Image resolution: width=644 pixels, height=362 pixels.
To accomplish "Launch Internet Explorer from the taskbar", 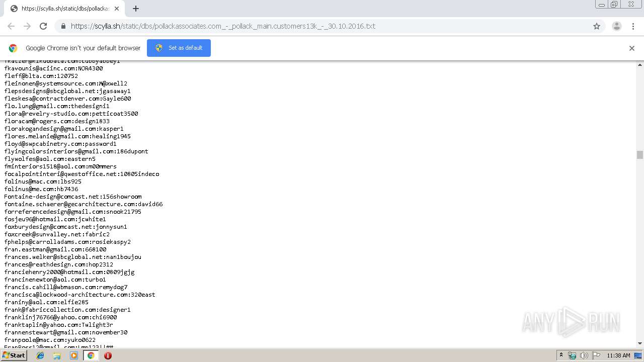I will pyautogui.click(x=40, y=355).
